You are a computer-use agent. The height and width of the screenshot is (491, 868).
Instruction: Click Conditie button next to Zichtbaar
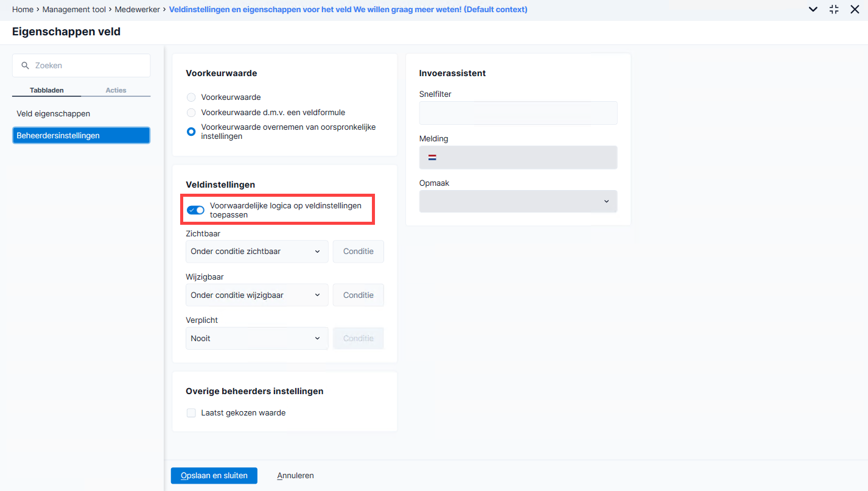pos(359,252)
